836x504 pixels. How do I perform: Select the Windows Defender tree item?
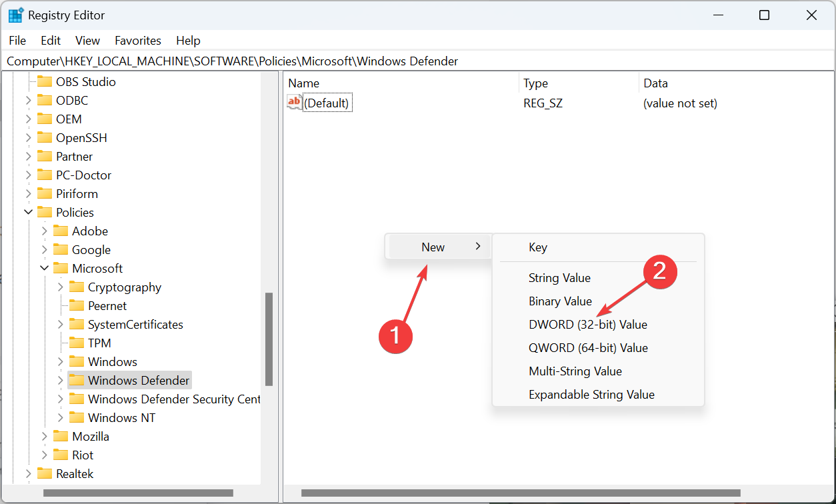[139, 381]
